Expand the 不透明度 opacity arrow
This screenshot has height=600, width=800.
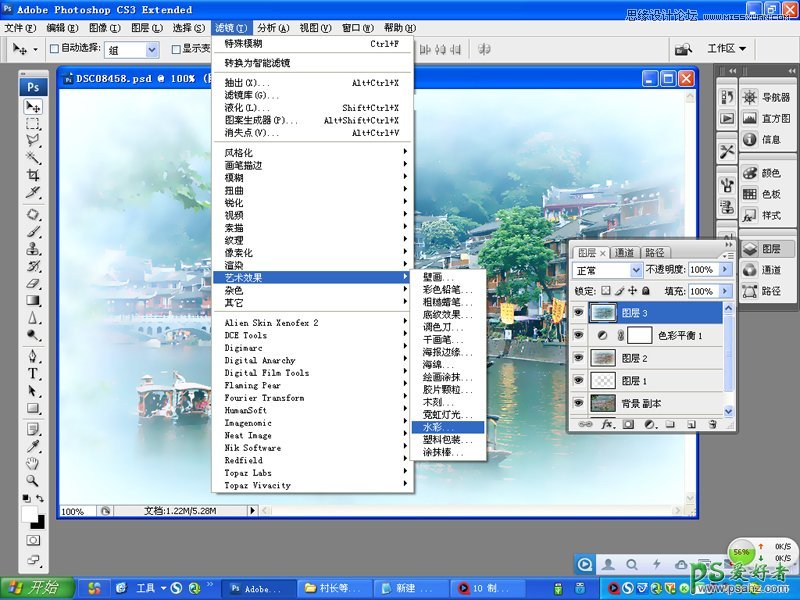pyautogui.click(x=725, y=270)
